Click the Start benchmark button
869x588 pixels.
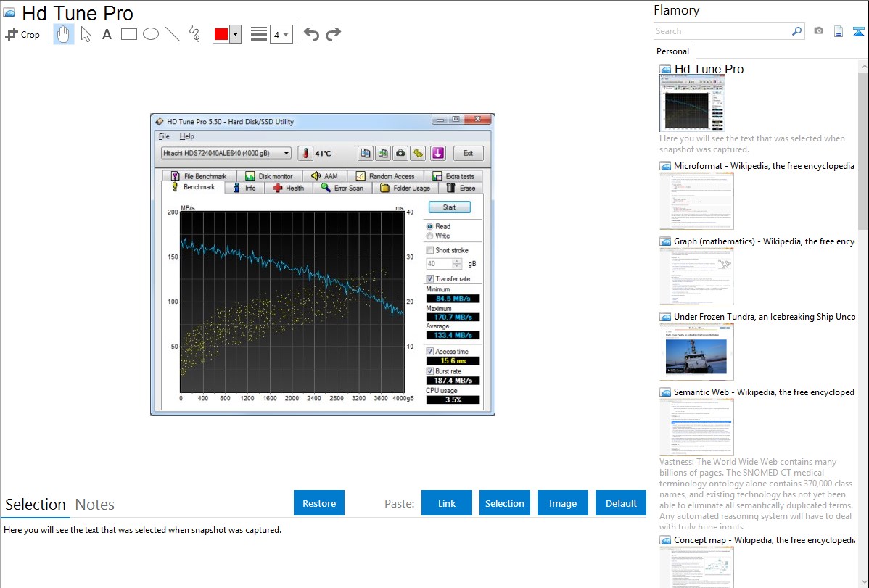450,207
